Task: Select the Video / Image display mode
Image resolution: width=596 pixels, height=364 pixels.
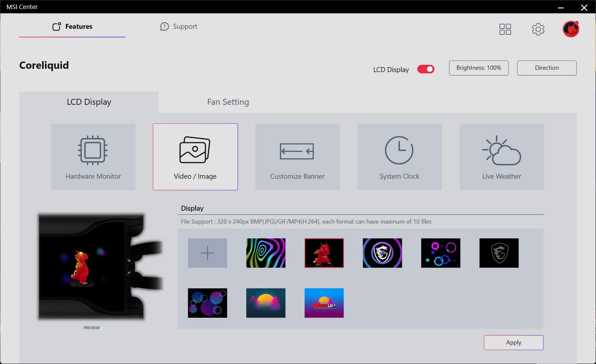Action: pyautogui.click(x=196, y=156)
